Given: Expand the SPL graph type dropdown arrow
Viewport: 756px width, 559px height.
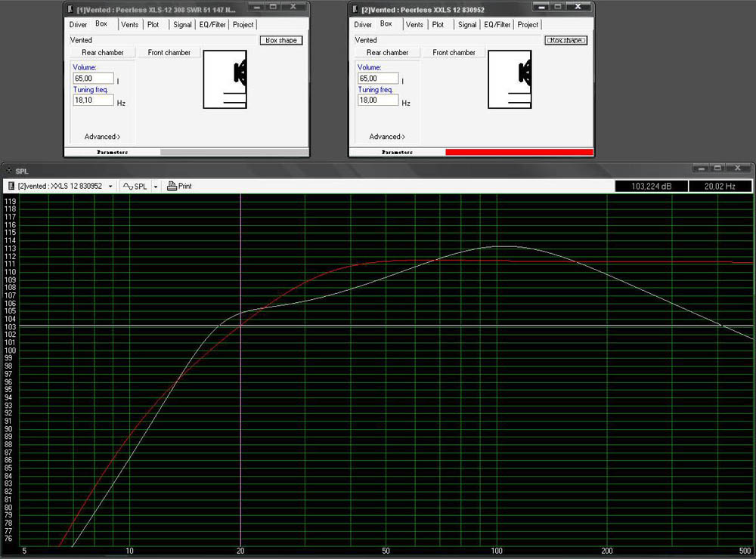Looking at the screenshot, I should pyautogui.click(x=156, y=186).
